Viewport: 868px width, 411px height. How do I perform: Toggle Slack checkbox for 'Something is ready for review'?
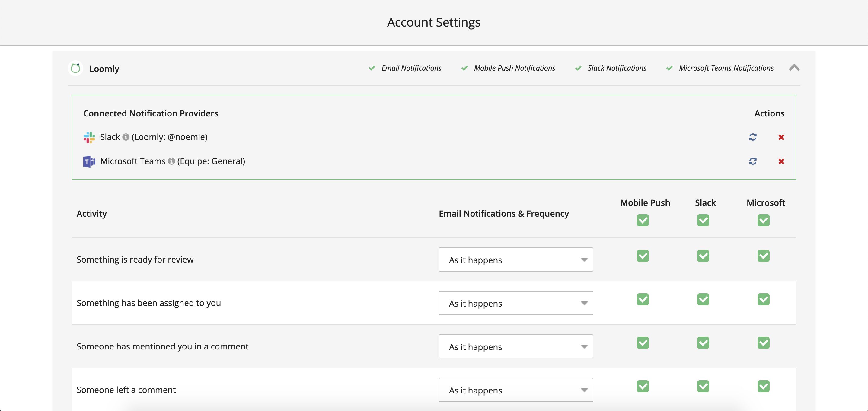703,256
